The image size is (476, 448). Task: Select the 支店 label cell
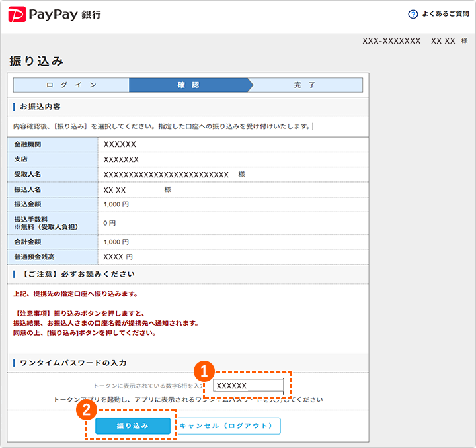tap(52, 159)
